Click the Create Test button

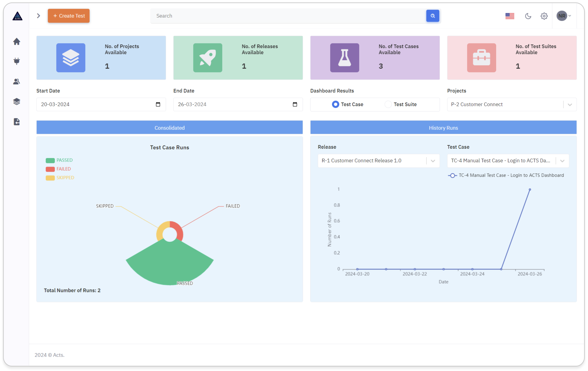pyautogui.click(x=69, y=16)
